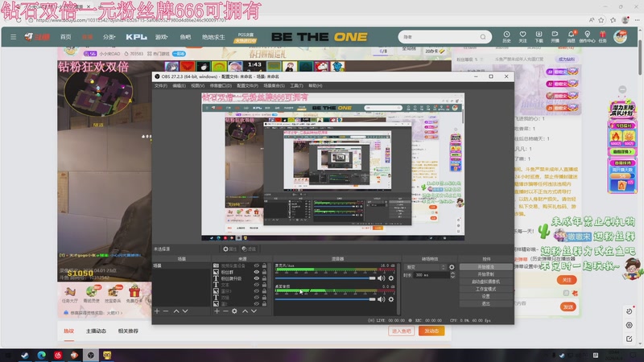Viewport: 644px width, 362px height.
Task: Open source properties gear in sources toolbar
Action: [234, 311]
